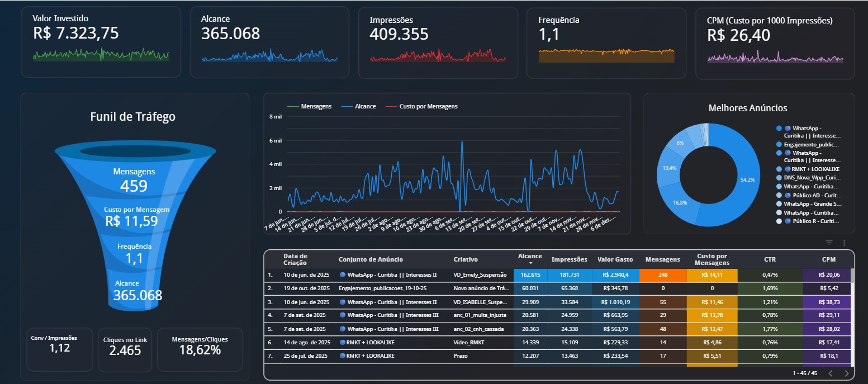Click the filter icon above the table

tap(829, 243)
